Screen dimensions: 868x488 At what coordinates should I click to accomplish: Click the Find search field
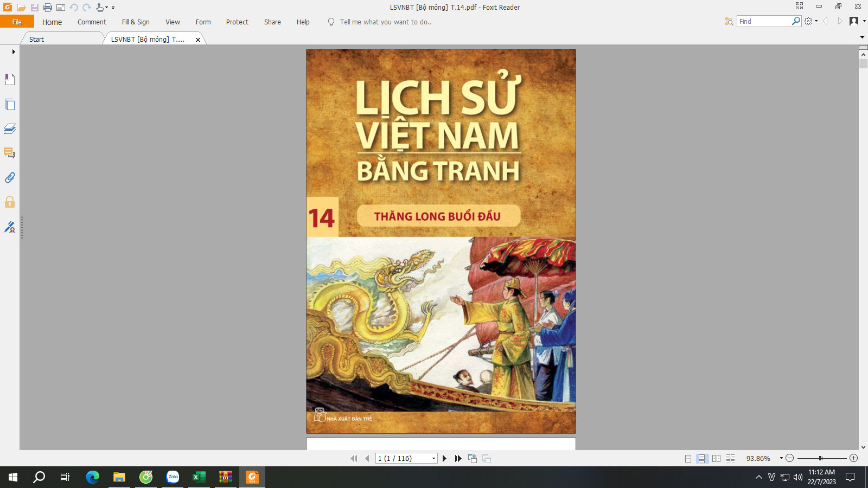(764, 21)
